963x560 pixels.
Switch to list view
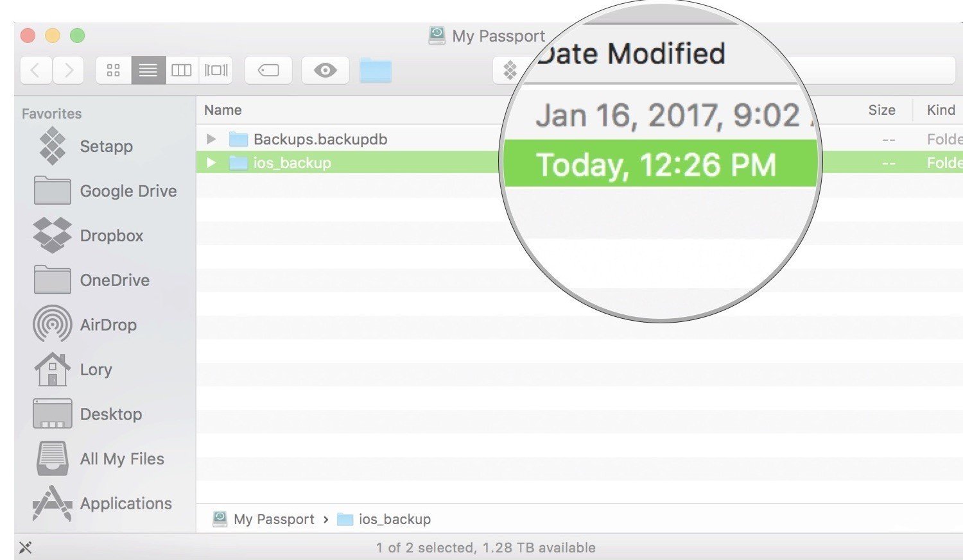pyautogui.click(x=148, y=70)
